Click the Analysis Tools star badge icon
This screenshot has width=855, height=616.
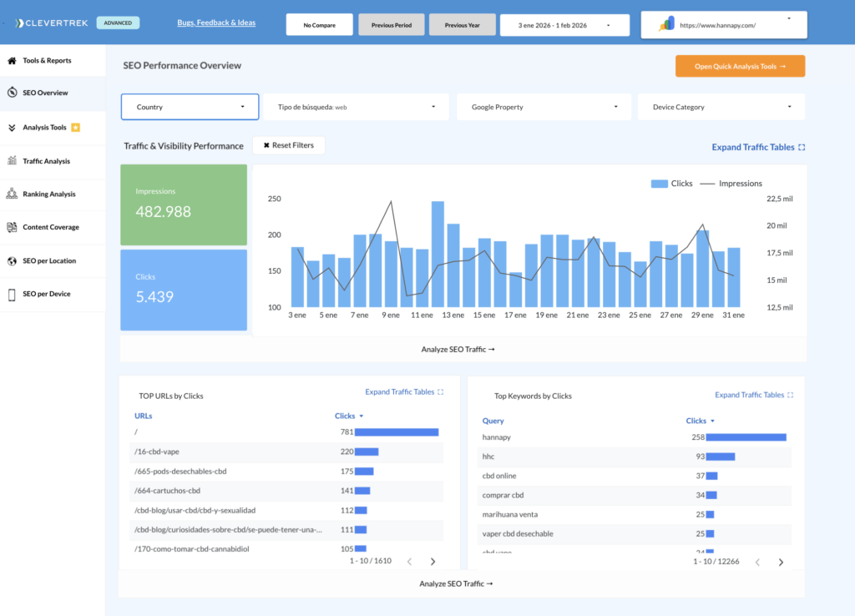pos(75,128)
